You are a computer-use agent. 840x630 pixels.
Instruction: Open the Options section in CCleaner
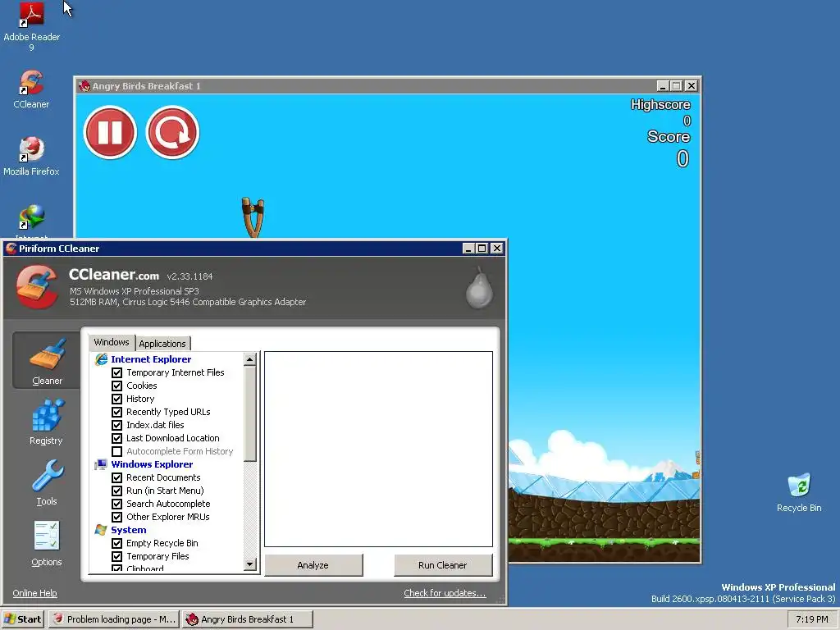[x=47, y=543]
